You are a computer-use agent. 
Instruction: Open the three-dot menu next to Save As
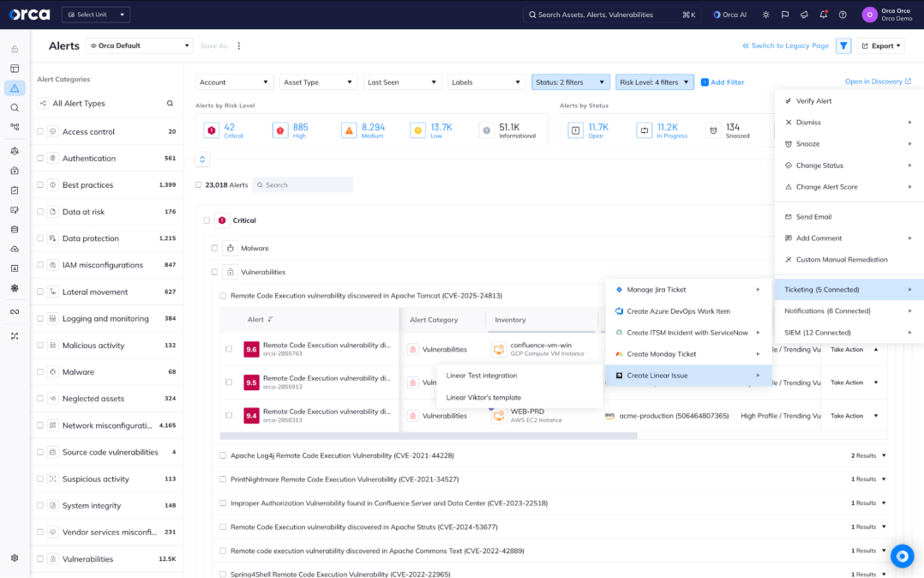point(238,45)
